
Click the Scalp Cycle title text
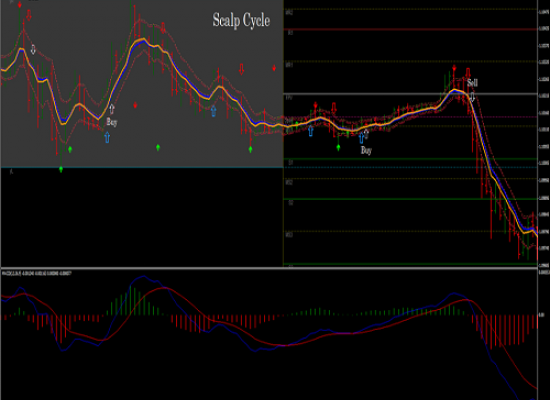pyautogui.click(x=241, y=21)
